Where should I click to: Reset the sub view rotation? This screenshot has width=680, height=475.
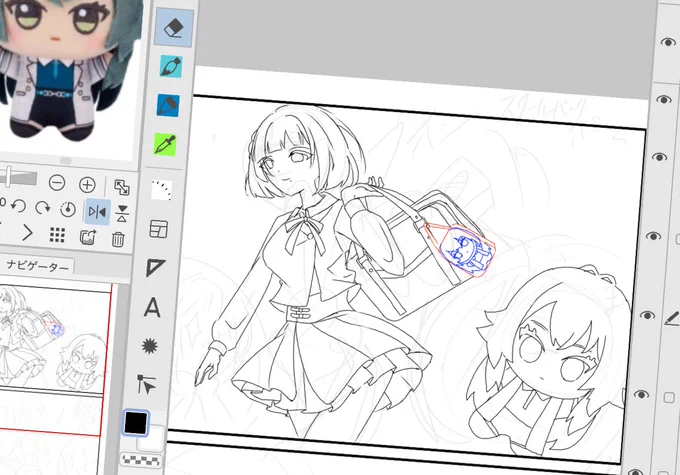(68, 210)
